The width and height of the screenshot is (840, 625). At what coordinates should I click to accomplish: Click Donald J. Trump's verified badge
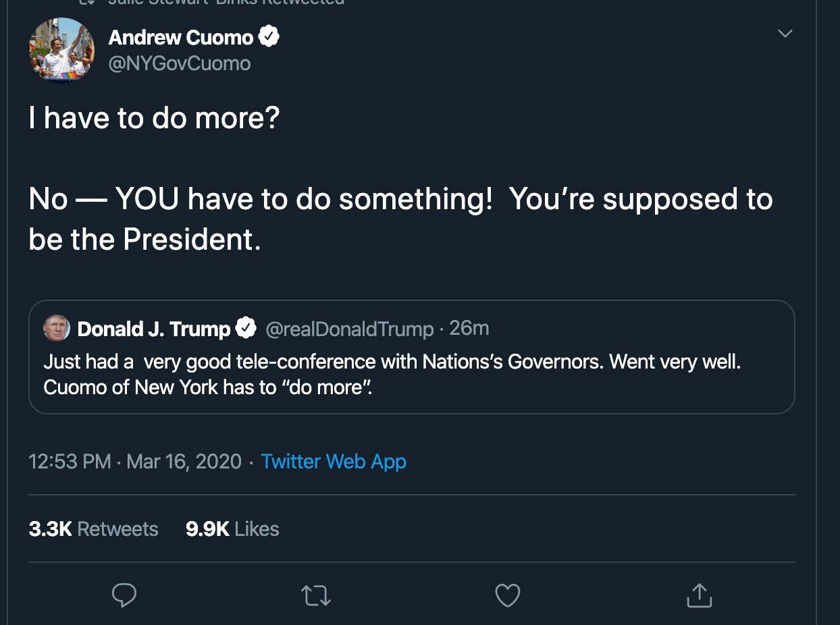click(246, 329)
